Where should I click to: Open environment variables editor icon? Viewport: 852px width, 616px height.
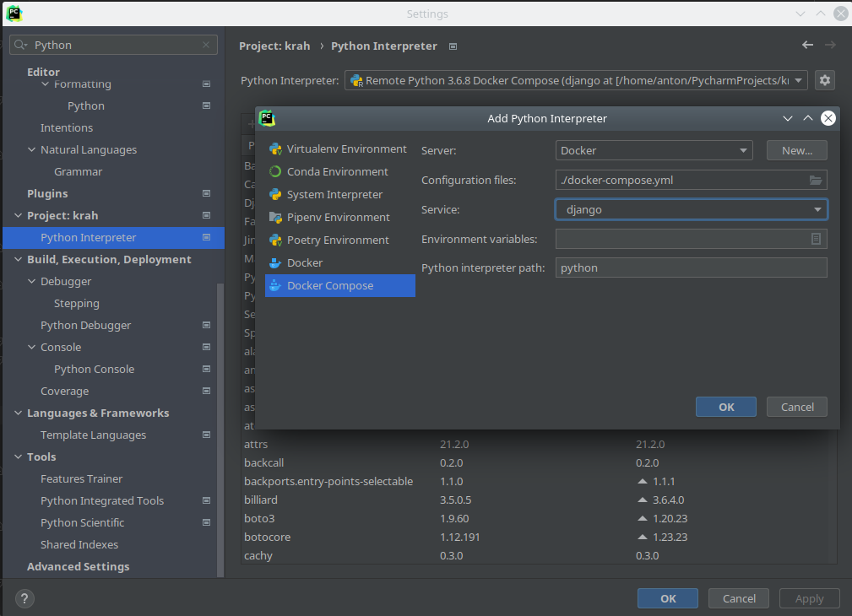pos(816,239)
